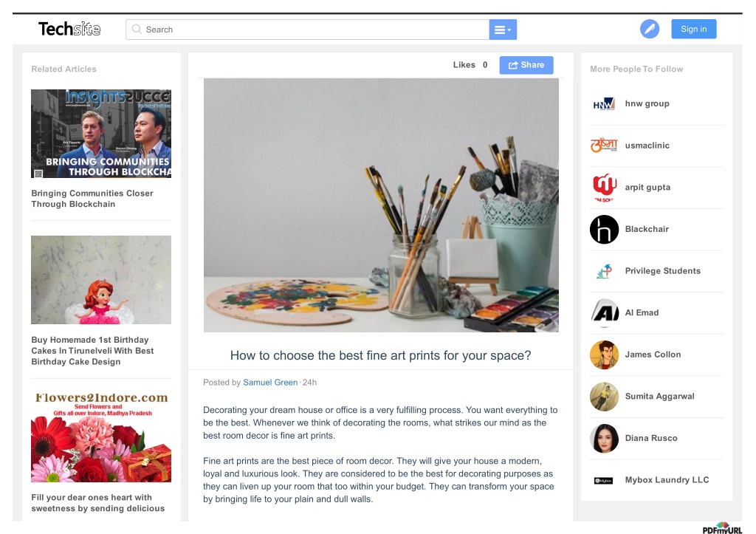Click the Al Emad logo icon
The image size is (756, 534).
604,312
